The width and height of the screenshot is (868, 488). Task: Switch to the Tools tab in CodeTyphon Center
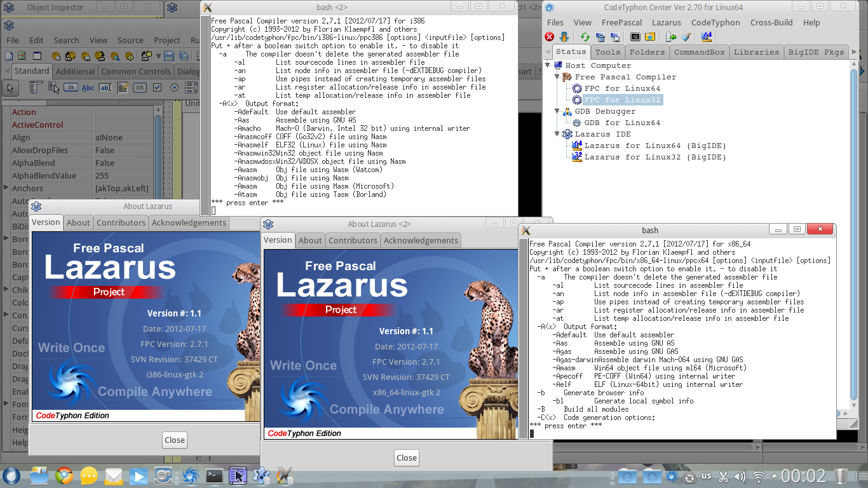607,52
